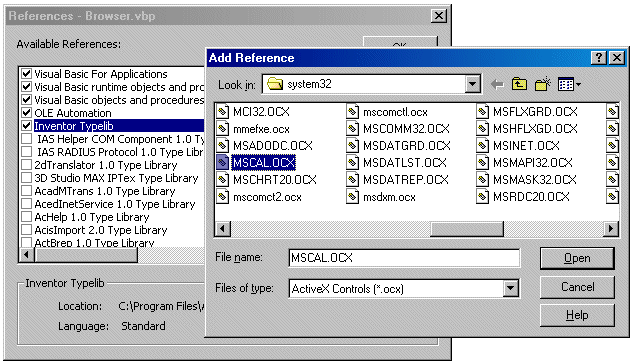Click the MSMAPI32.OCX file icon
The height and width of the screenshot is (364, 634).
click(x=482, y=163)
